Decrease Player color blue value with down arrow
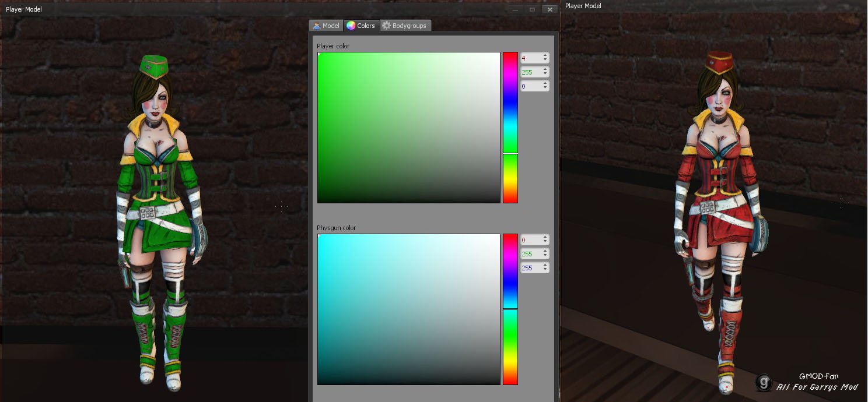868x402 pixels. click(545, 88)
